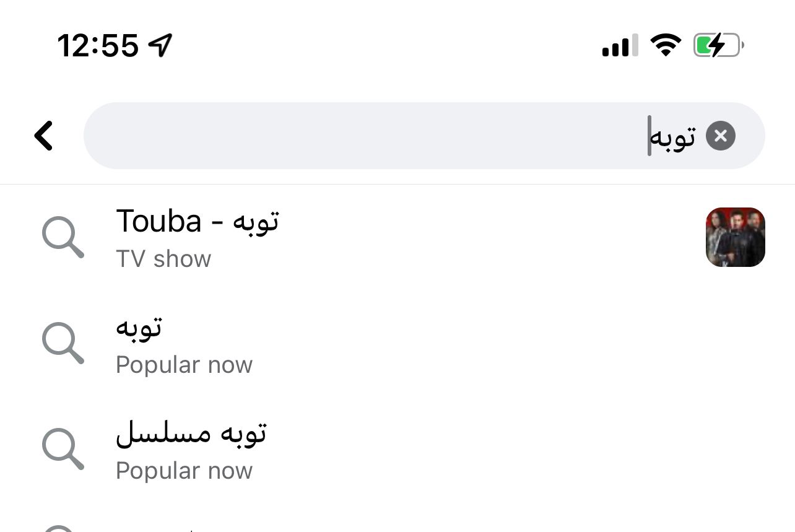Screen dimensions: 795x532
Task: Click magnifier icon beside the standalone توبه suggestion
Action: [x=63, y=343]
